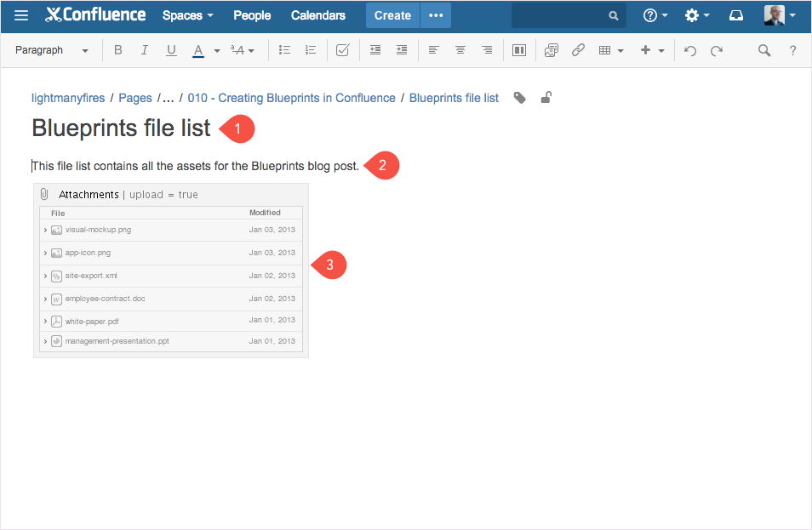Expand the app-icon.png row
The height and width of the screenshot is (530, 812).
(46, 254)
